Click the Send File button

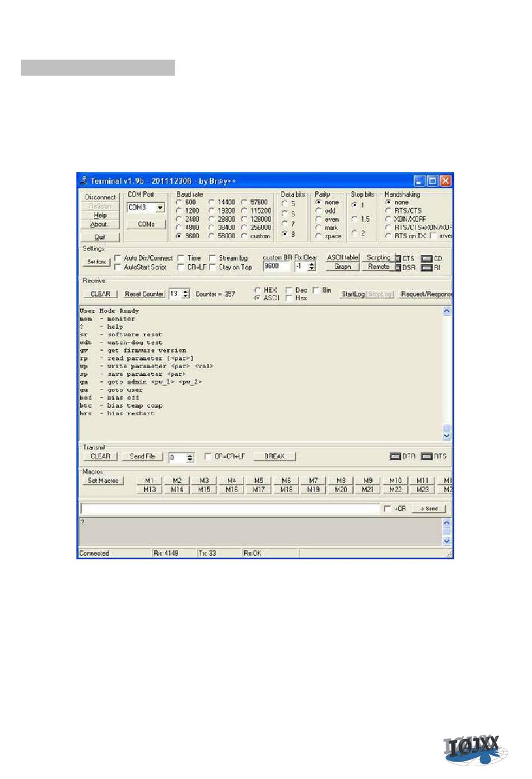point(142,456)
